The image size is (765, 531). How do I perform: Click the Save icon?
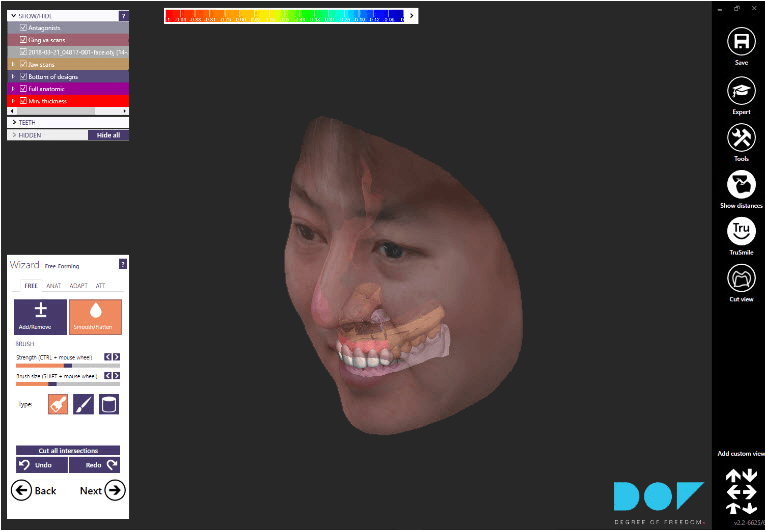[x=741, y=42]
